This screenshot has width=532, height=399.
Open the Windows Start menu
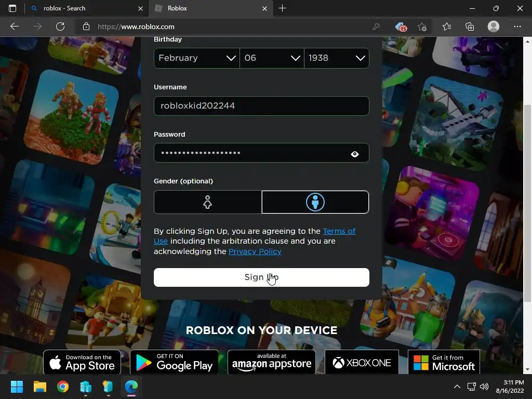point(17,387)
